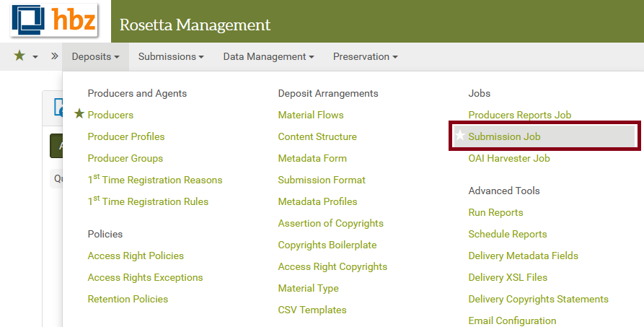Expand the favorites star dropdown arrow
This screenshot has height=327, width=644.
coord(35,57)
